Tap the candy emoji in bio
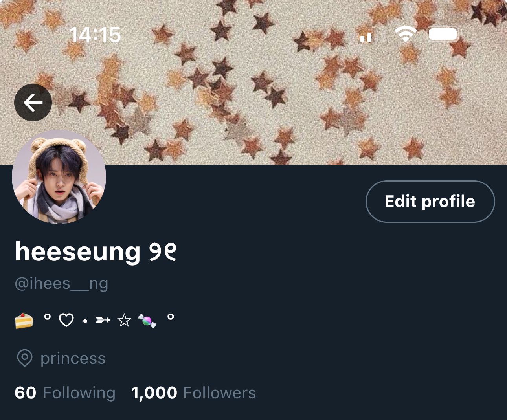 click(x=147, y=321)
